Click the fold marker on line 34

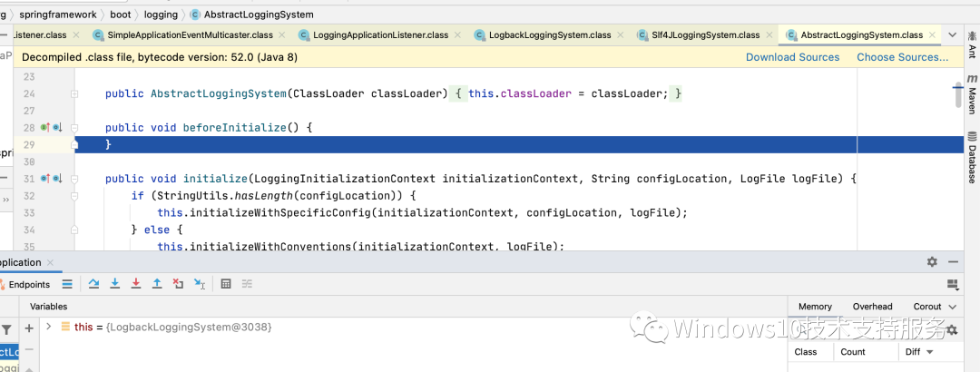point(74,230)
